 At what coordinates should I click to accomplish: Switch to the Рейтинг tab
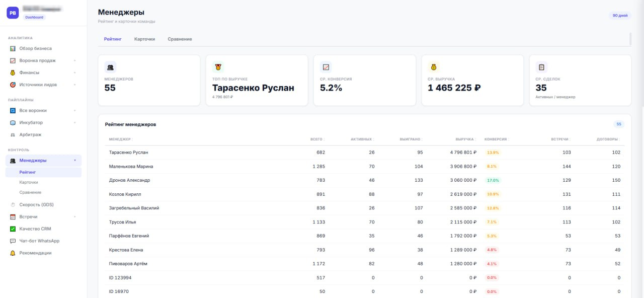[113, 39]
